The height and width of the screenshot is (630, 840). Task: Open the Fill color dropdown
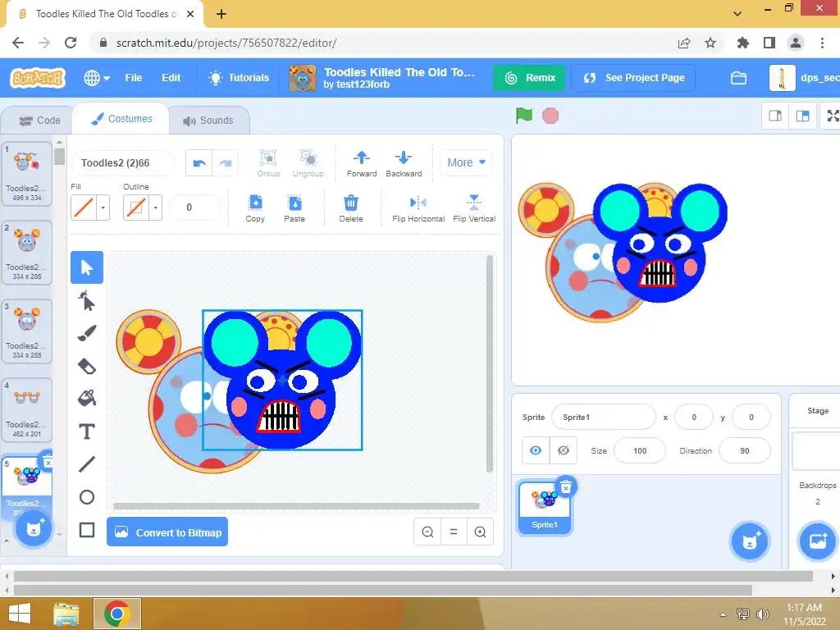tap(103, 208)
